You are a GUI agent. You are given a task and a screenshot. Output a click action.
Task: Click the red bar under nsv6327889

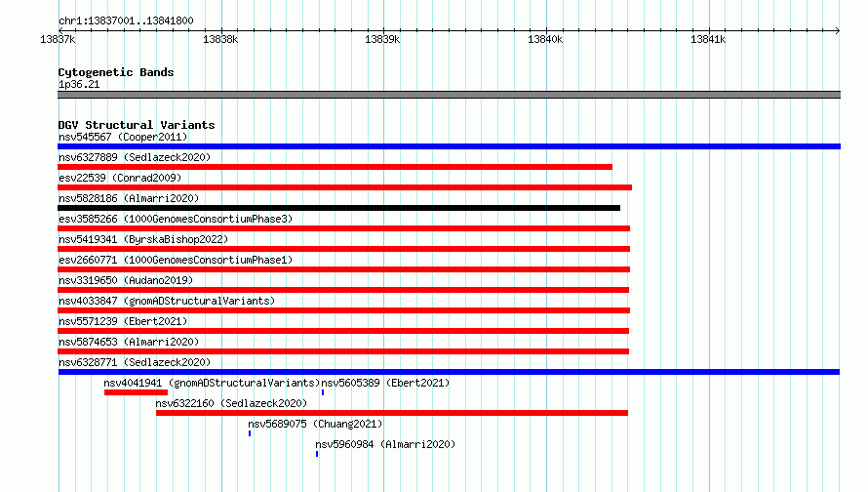pyautogui.click(x=335, y=167)
